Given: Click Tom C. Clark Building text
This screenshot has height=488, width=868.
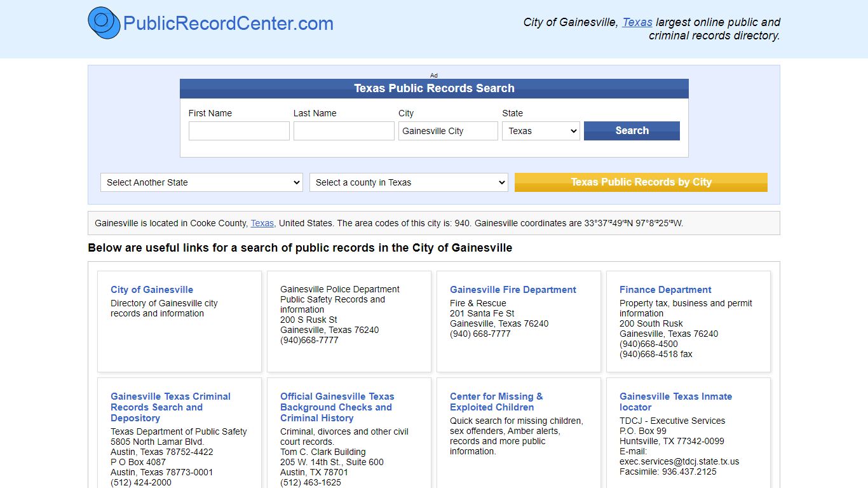Looking at the screenshot, I should (323, 452).
